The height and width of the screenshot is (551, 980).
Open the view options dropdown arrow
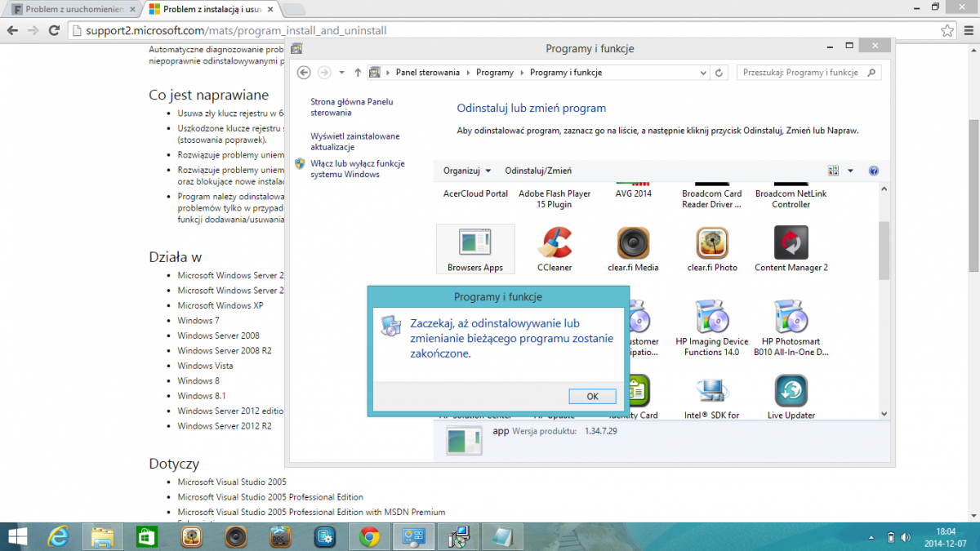click(x=850, y=171)
